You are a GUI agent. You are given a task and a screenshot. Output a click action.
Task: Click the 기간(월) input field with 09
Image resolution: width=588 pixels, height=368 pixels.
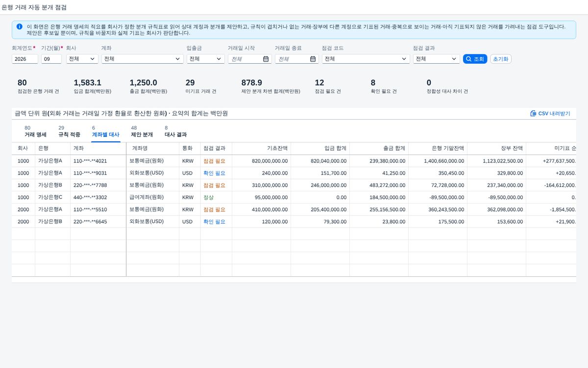pos(51,59)
